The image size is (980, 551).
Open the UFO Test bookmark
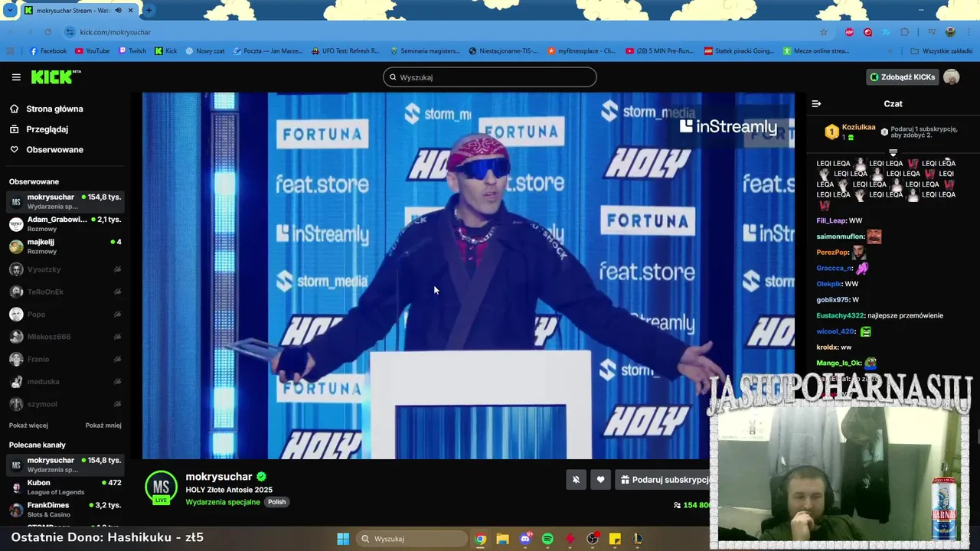pyautogui.click(x=345, y=51)
